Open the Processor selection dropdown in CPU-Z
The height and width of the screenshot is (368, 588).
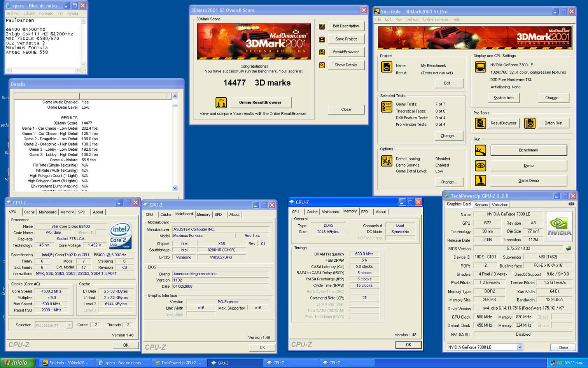pos(69,325)
